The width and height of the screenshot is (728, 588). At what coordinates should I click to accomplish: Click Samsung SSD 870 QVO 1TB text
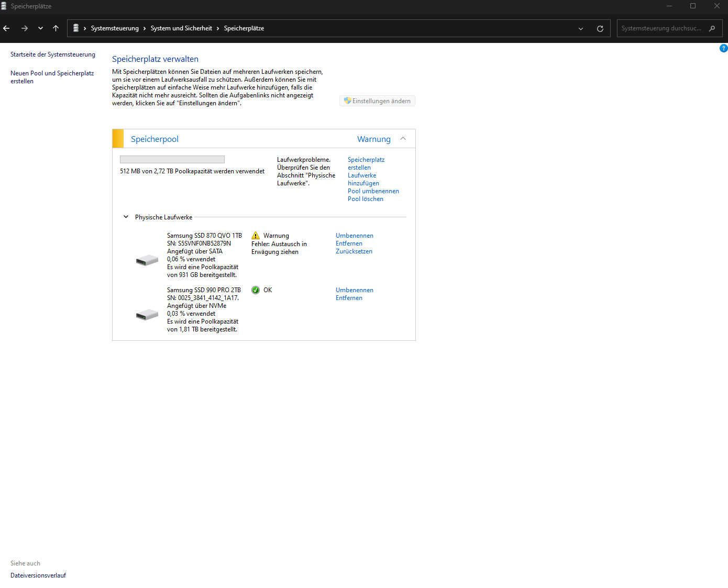(x=204, y=236)
